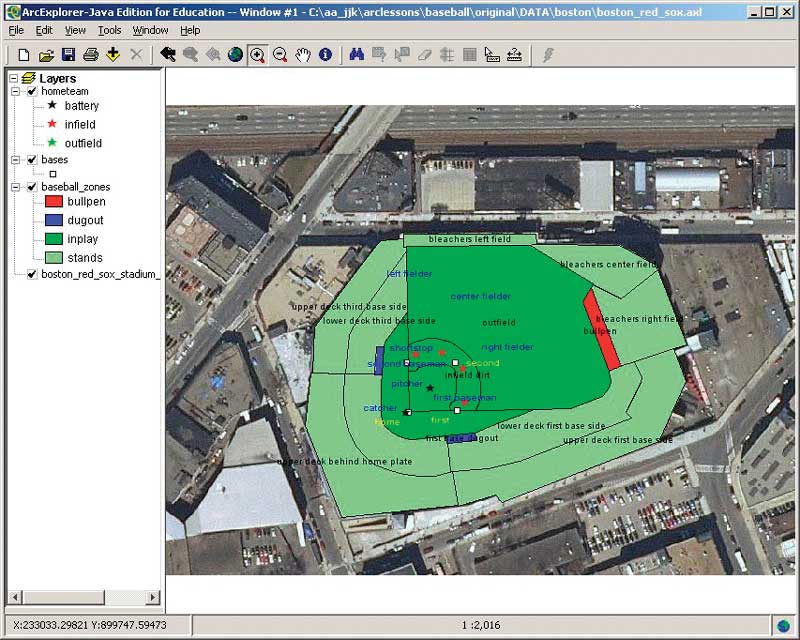Click the Buffer tool icon
This screenshot has height=640, width=800.
[x=447, y=54]
